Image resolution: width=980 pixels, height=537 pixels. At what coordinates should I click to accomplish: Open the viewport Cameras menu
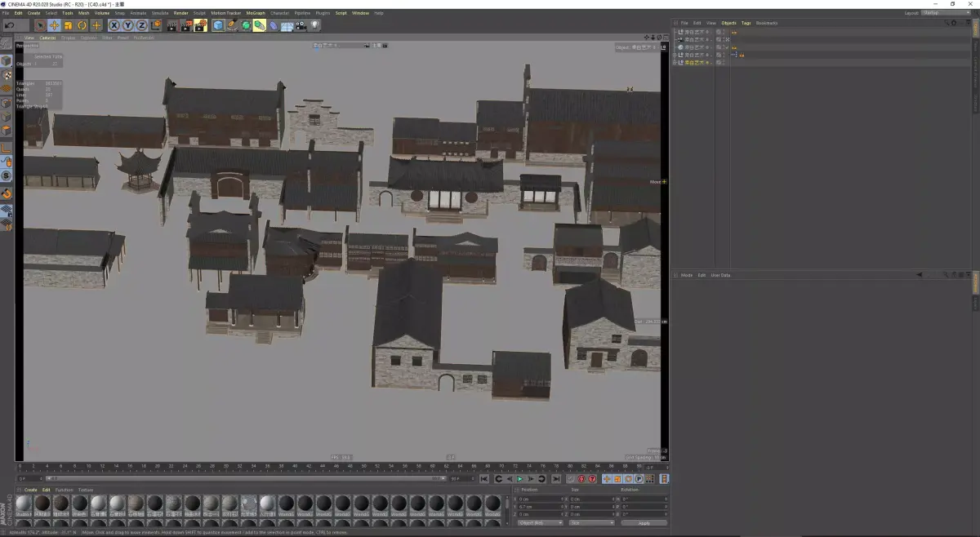[48, 38]
